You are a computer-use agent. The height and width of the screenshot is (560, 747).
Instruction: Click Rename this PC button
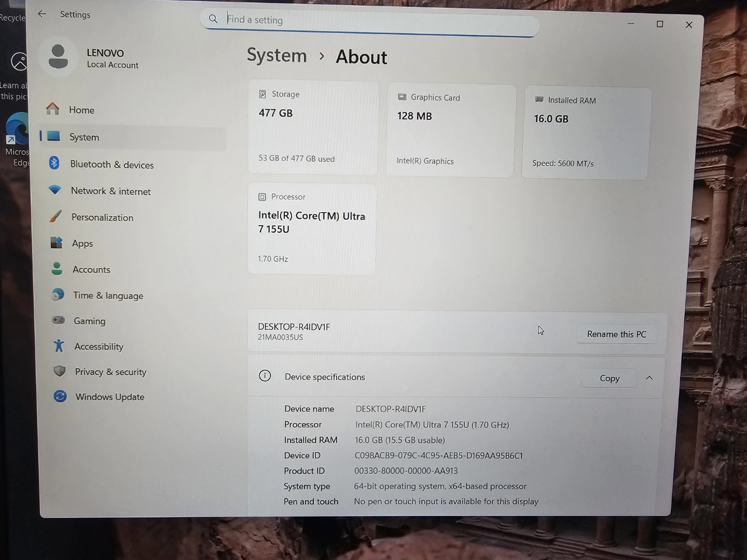coord(616,334)
